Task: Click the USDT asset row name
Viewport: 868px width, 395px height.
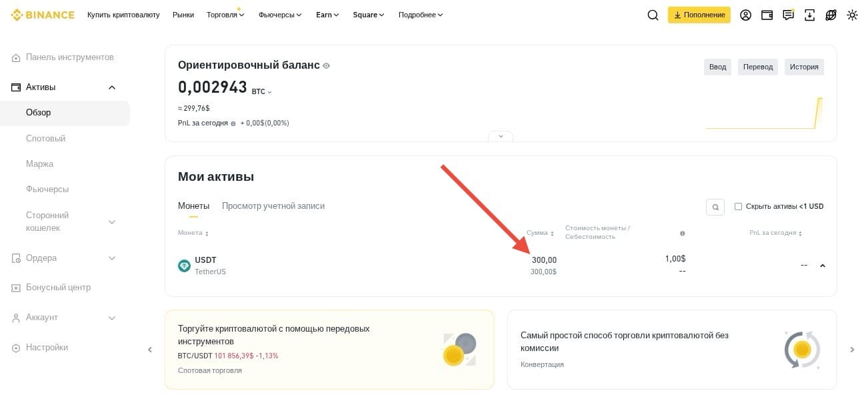Action: pyautogui.click(x=205, y=260)
